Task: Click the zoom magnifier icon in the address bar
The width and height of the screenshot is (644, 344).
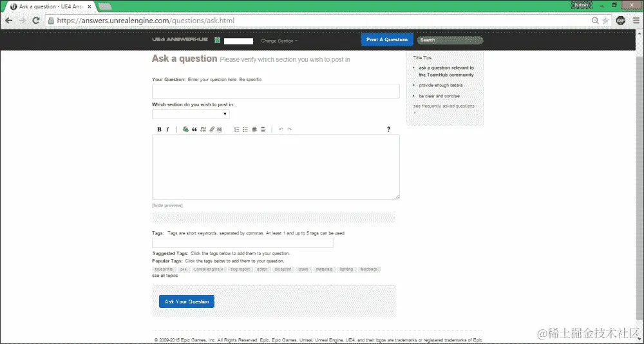Action: pyautogui.click(x=594, y=21)
